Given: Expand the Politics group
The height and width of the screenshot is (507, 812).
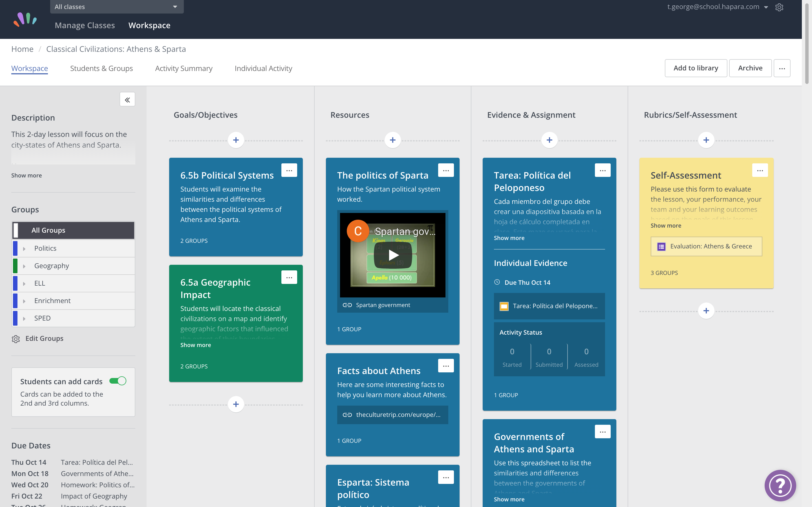Looking at the screenshot, I should pos(24,248).
